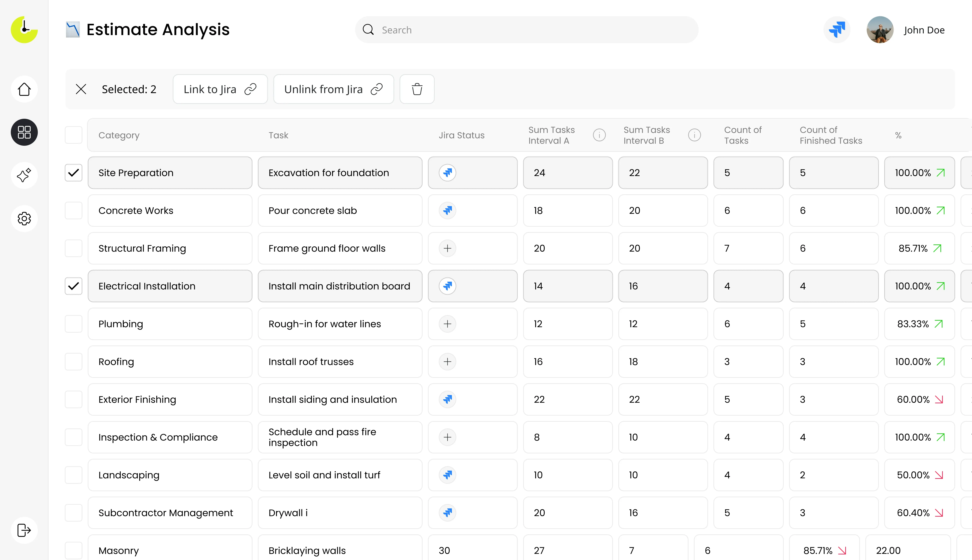
Task: Click into the Search field
Action: [x=531, y=30]
